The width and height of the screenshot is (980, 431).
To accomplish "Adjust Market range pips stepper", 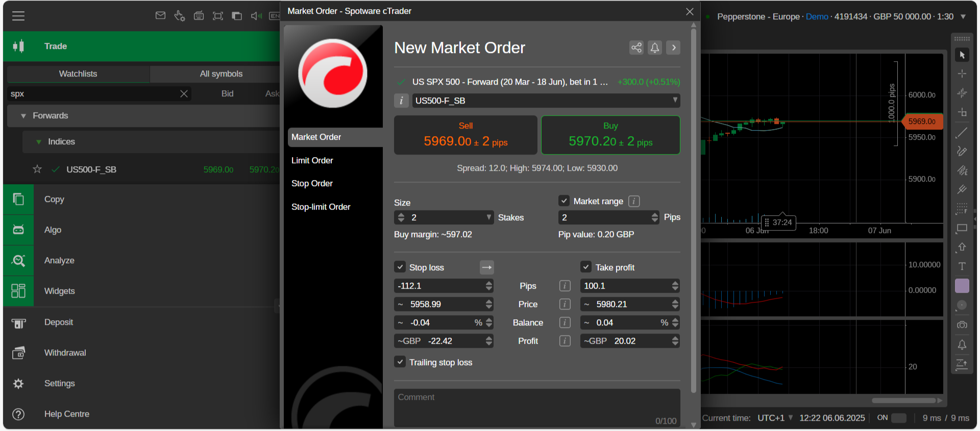I will point(655,217).
